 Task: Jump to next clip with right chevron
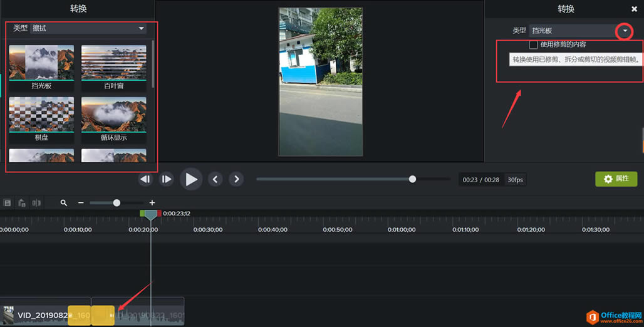(236, 179)
